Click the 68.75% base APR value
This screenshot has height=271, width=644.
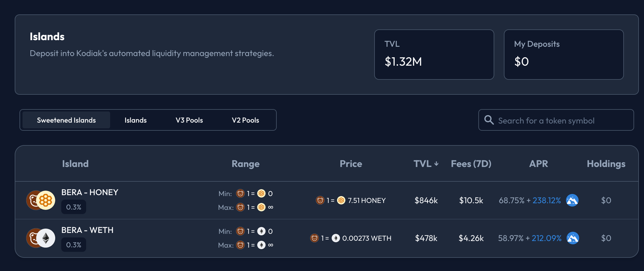(512, 201)
